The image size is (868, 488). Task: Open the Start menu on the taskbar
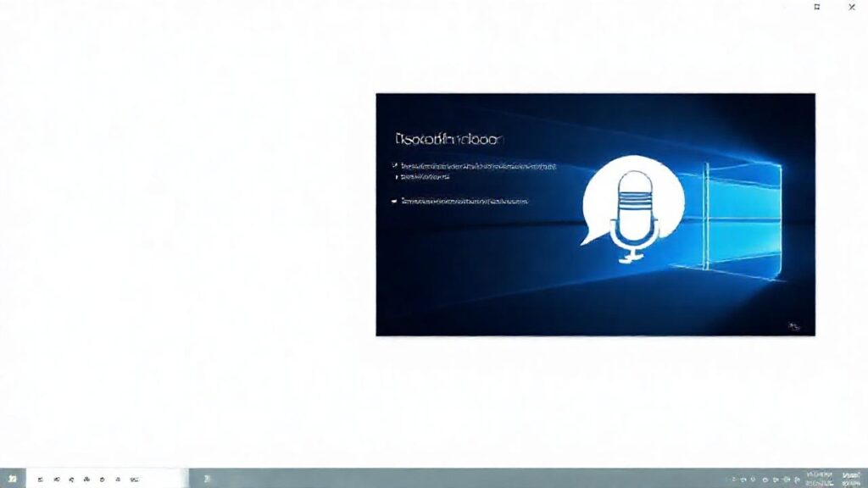pos(13,478)
